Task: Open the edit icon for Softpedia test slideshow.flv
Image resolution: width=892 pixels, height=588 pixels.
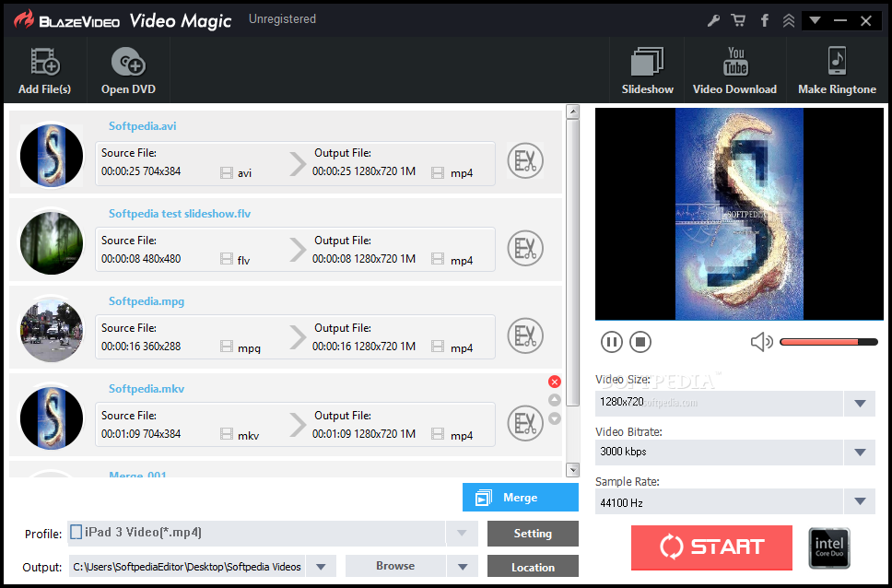Action: [525, 248]
